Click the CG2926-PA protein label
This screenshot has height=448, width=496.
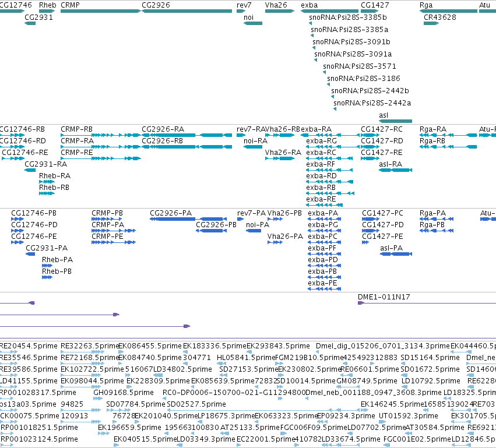(x=171, y=213)
